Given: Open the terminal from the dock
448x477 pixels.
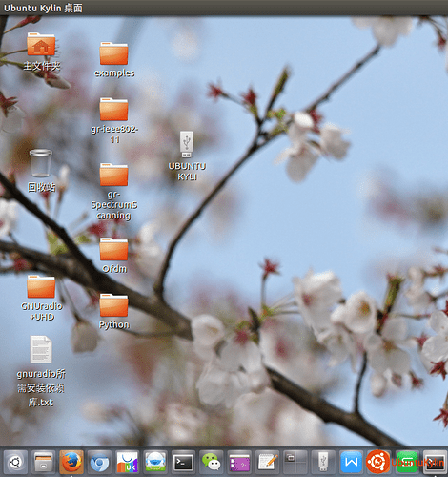Looking at the screenshot, I should click(x=183, y=462).
